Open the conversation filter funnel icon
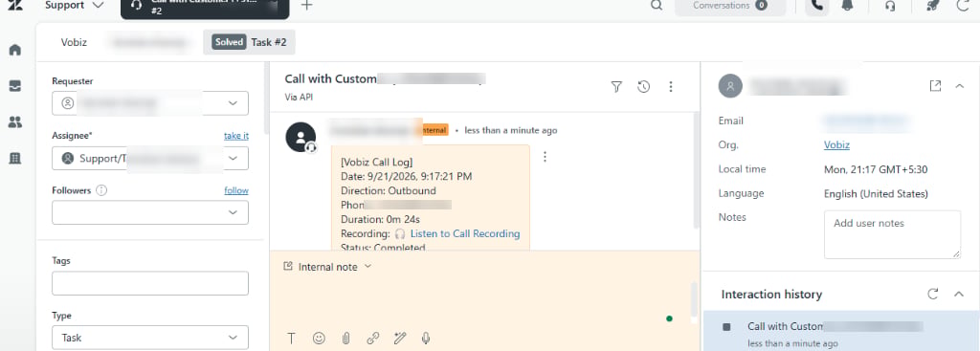 [616, 87]
